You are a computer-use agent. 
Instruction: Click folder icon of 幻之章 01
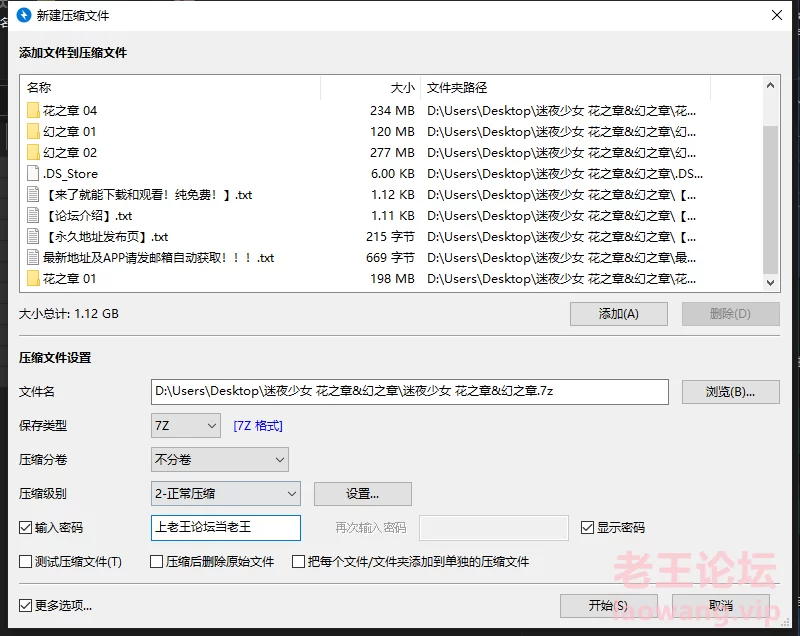(x=33, y=132)
